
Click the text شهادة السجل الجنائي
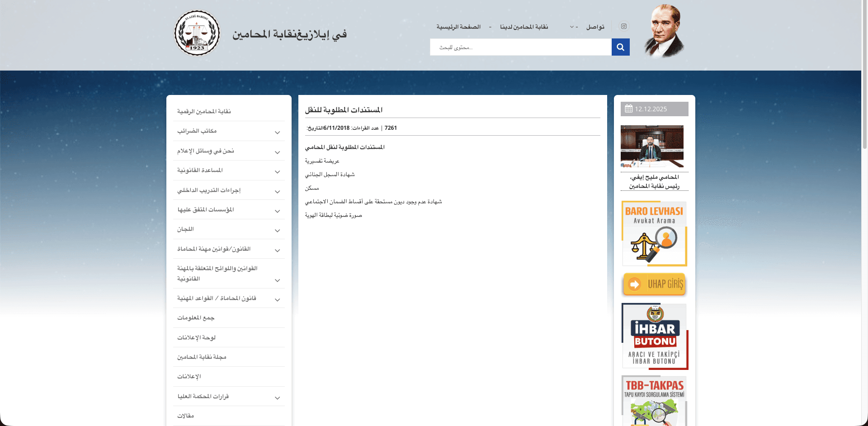(330, 175)
